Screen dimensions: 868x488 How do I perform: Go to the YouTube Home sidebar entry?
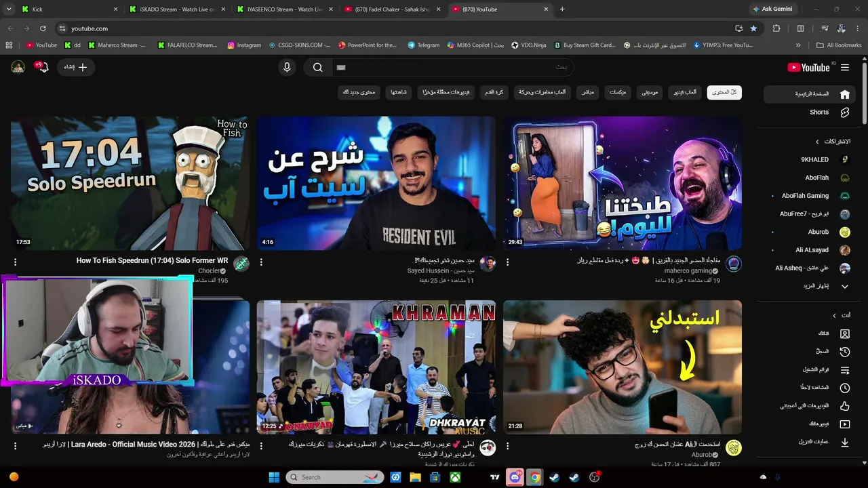click(810, 94)
